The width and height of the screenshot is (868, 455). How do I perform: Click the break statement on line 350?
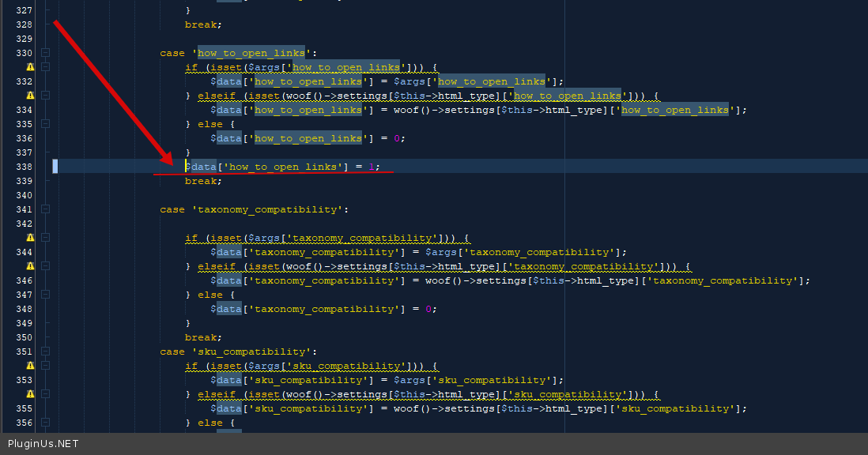pyautogui.click(x=202, y=337)
